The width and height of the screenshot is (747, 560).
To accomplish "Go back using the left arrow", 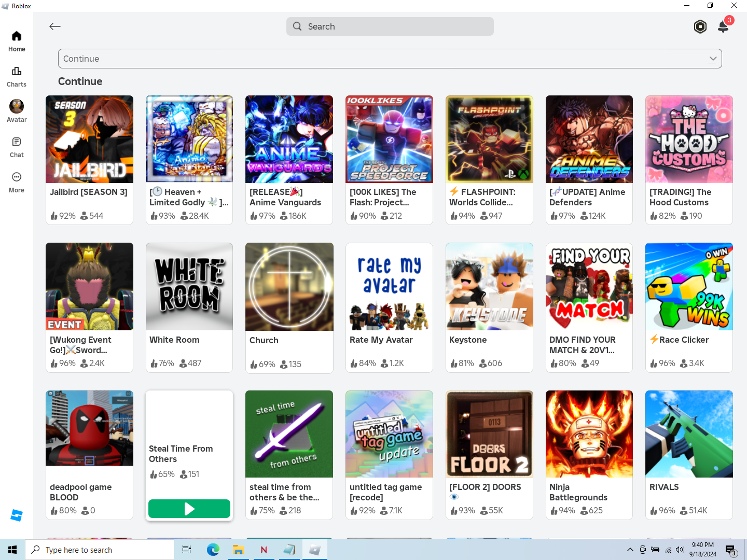I will [55, 26].
